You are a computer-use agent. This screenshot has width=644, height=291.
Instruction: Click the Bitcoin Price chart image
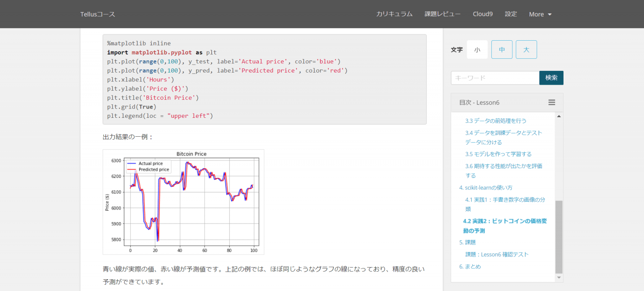point(183,202)
